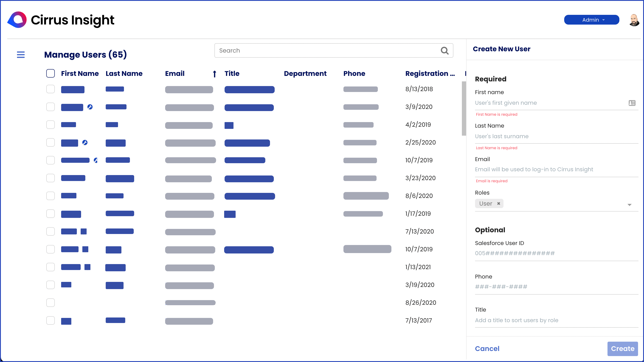The width and height of the screenshot is (644, 362).
Task: Open the Admin dropdown menu
Action: coord(592,20)
